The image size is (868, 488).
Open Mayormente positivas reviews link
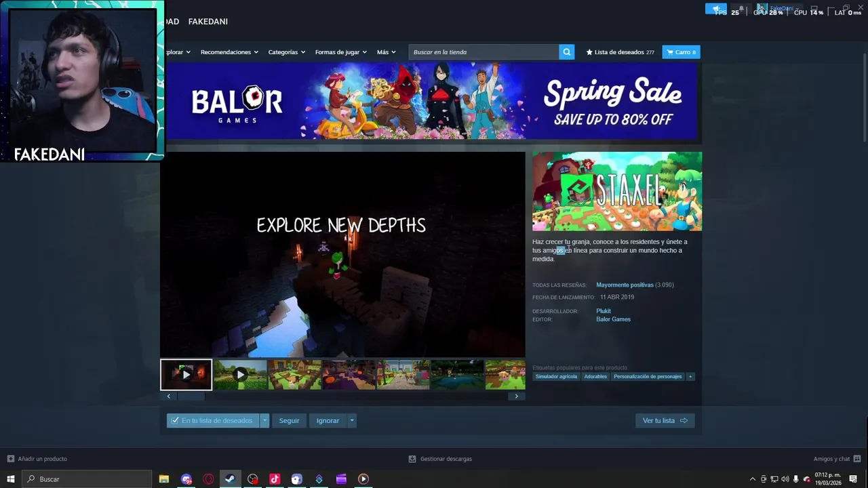[x=625, y=285]
